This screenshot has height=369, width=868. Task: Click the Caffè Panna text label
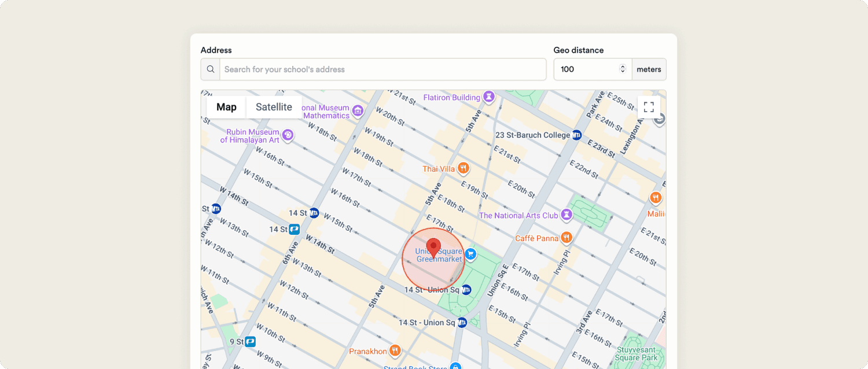[537, 238]
